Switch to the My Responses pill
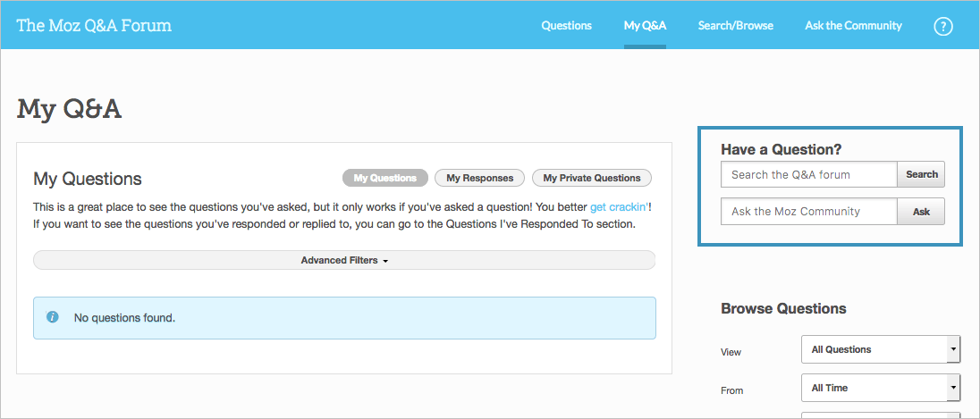The width and height of the screenshot is (980, 419). click(479, 178)
